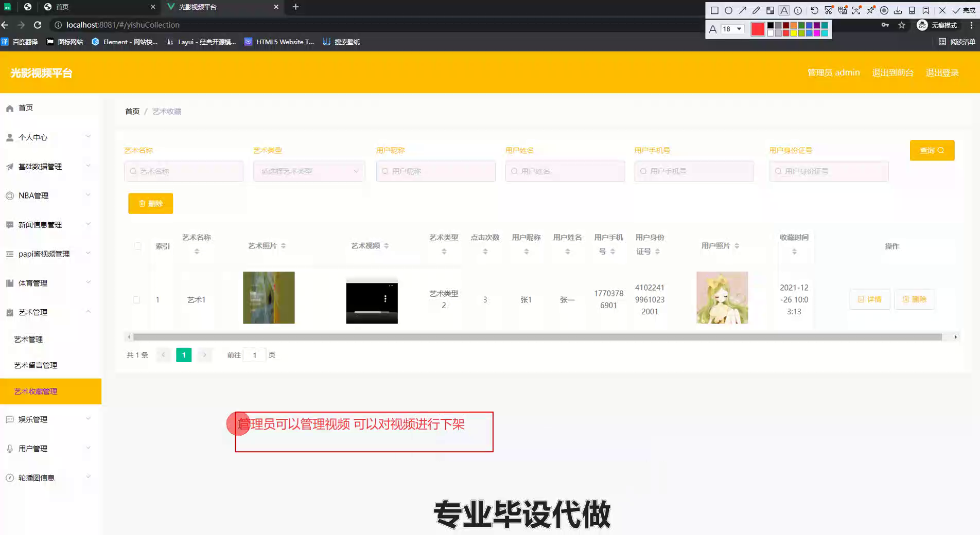
Task: Open font size 18 dropdown
Action: coord(732,29)
